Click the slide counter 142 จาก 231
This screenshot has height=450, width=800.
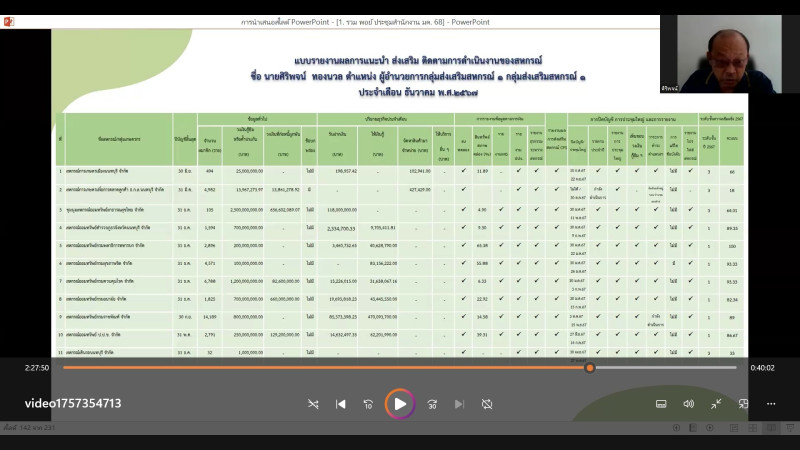29,428
